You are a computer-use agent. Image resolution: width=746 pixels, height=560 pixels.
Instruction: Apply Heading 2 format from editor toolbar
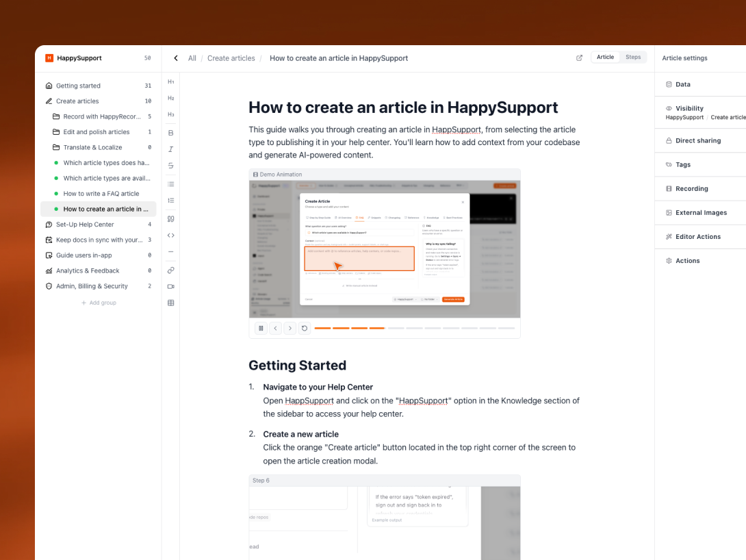point(171,98)
